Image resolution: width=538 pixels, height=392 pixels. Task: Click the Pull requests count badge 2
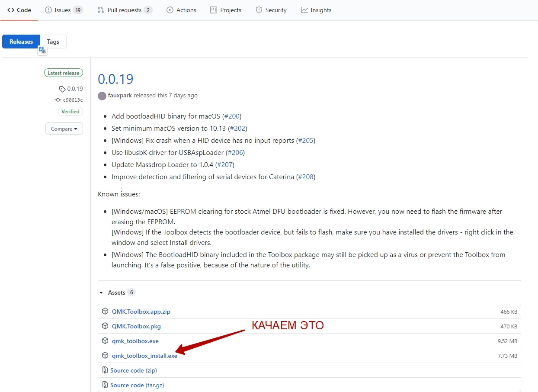click(x=148, y=10)
